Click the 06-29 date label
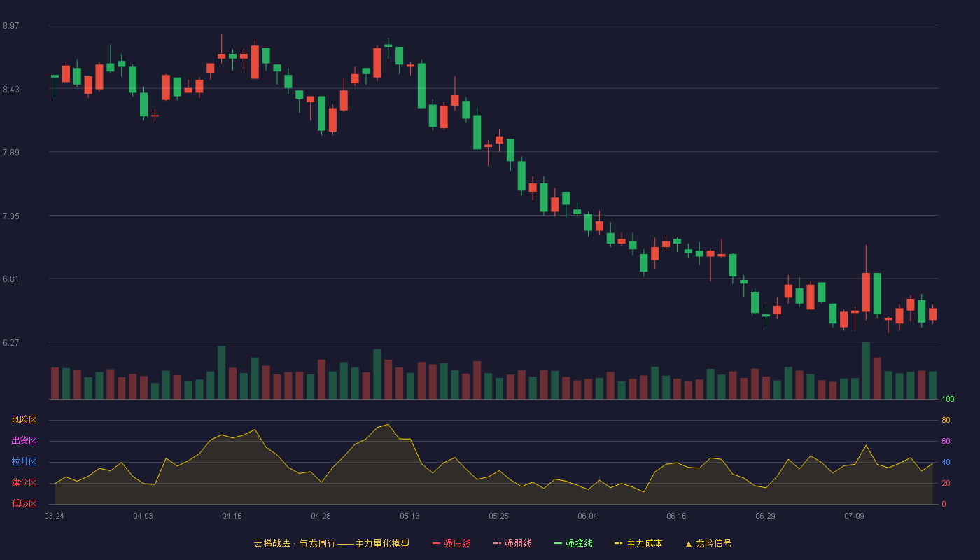Screen dimensions: 980x560 [x=766, y=516]
